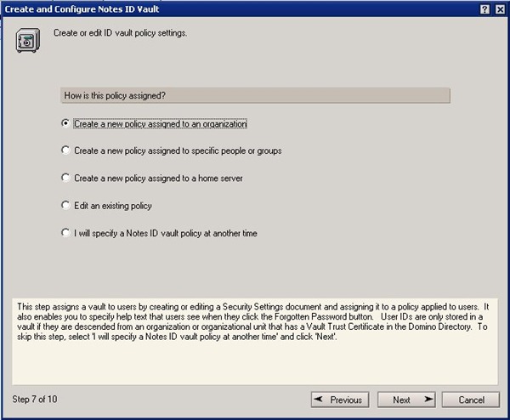Choose policy assigned to specific people or groups
The width and height of the screenshot is (510, 420).
tap(66, 150)
